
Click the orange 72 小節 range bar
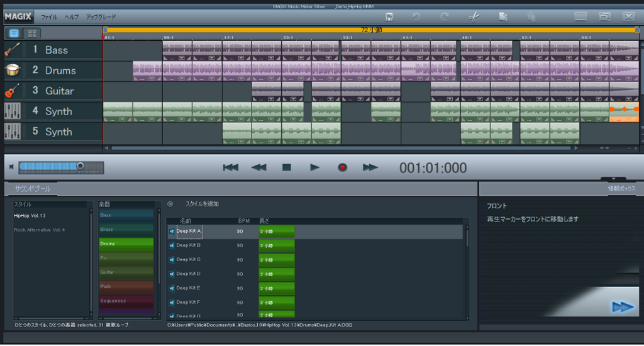(x=371, y=30)
